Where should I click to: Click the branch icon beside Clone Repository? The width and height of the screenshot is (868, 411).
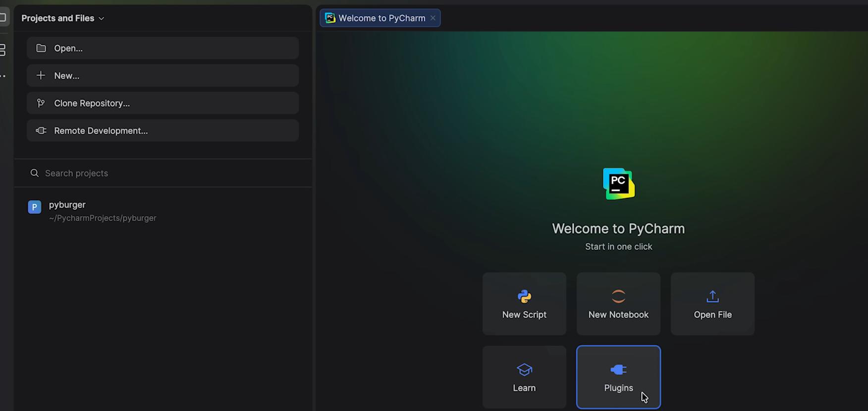click(41, 103)
